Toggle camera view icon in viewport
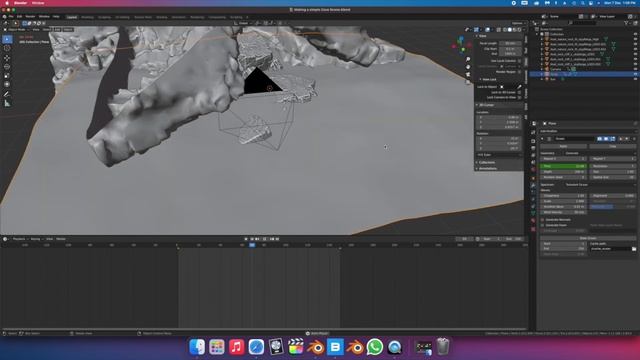Image resolution: width=640 pixels, height=360 pixels. pyautogui.click(x=468, y=74)
